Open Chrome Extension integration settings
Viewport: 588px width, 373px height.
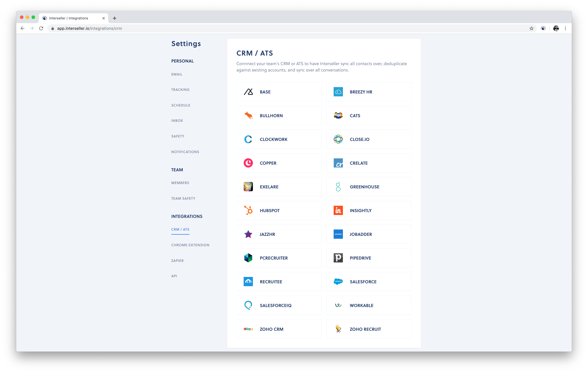[x=190, y=245]
